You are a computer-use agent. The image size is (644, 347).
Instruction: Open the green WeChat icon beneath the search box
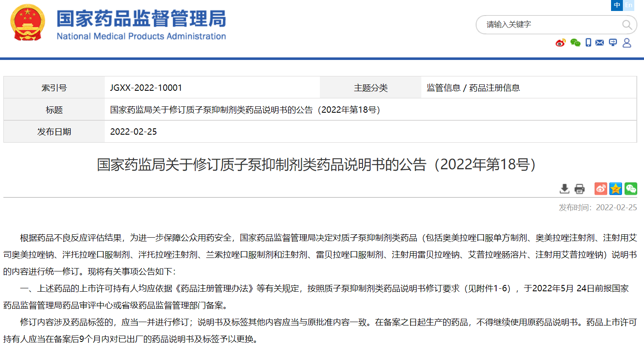click(x=575, y=43)
